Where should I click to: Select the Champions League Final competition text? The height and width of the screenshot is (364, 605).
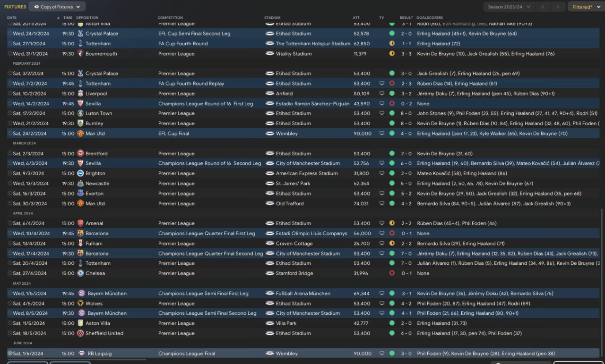[x=187, y=354]
